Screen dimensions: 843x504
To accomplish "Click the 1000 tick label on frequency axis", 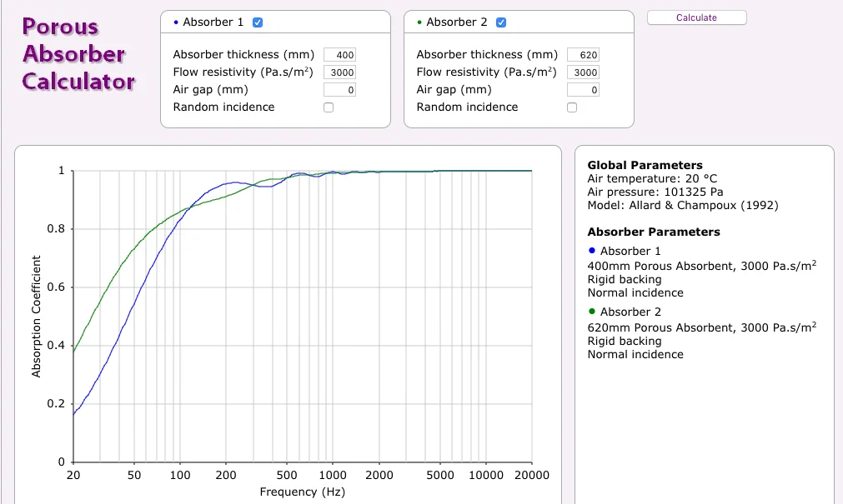I will tap(333, 475).
